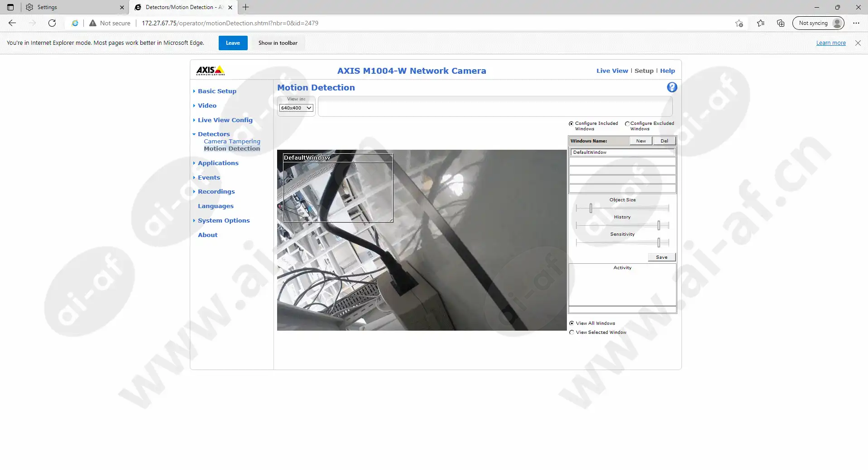Expand the System Options section
This screenshot has height=470, width=868.
(224, 220)
